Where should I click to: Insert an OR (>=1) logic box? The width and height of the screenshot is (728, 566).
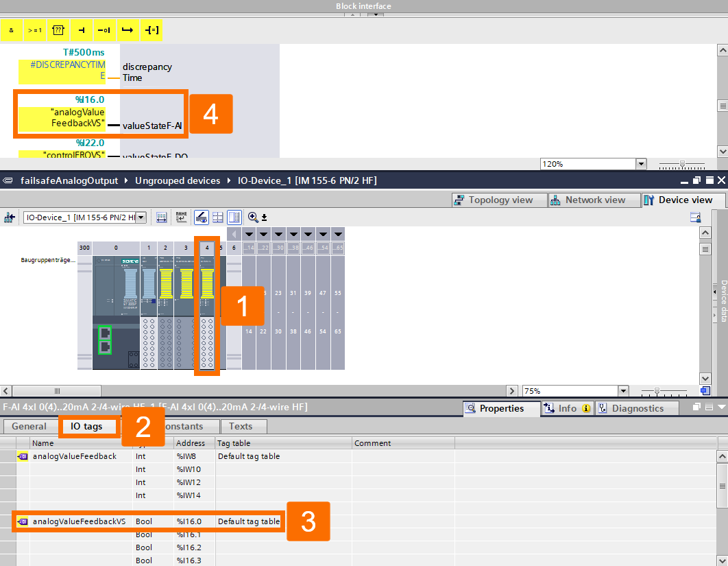click(x=34, y=30)
